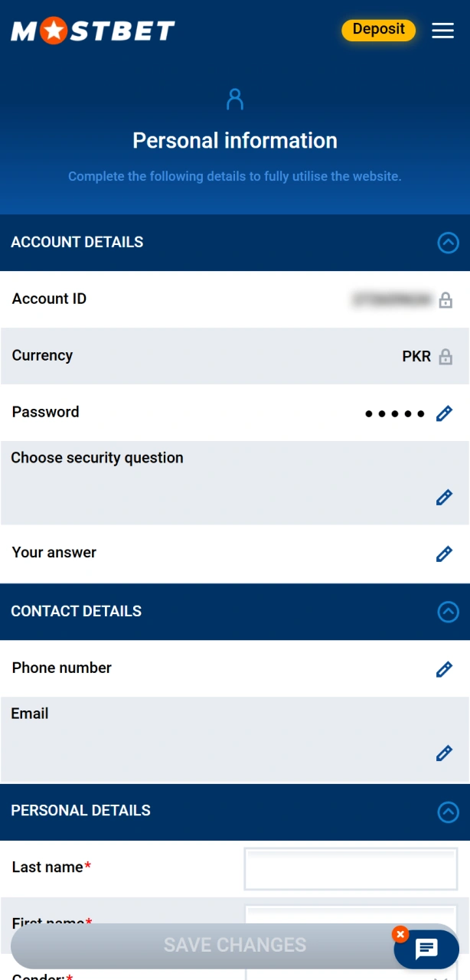
Task: Collapse the ACCOUNT DETAILS section
Action: [448, 243]
